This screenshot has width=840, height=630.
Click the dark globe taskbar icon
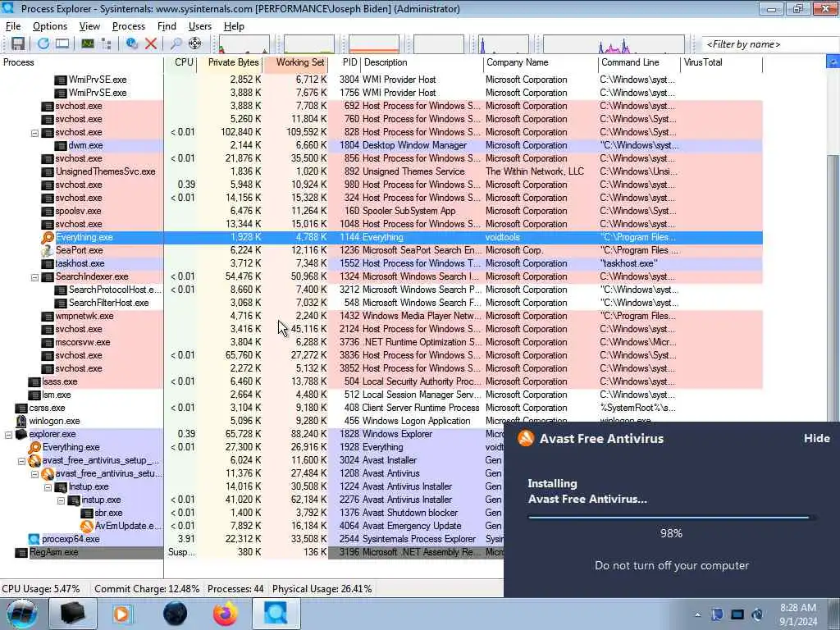(x=176, y=614)
